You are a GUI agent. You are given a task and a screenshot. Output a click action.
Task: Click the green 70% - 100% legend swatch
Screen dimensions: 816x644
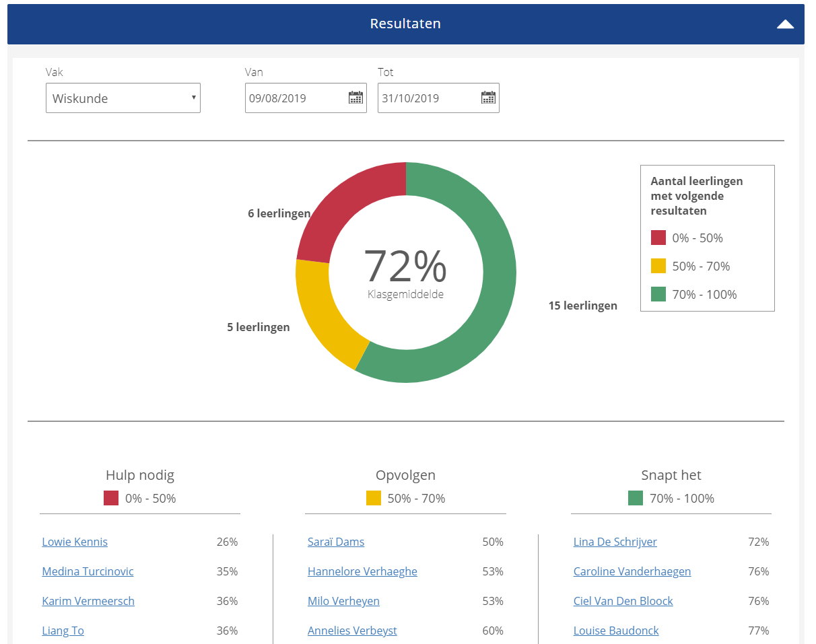coord(658,294)
